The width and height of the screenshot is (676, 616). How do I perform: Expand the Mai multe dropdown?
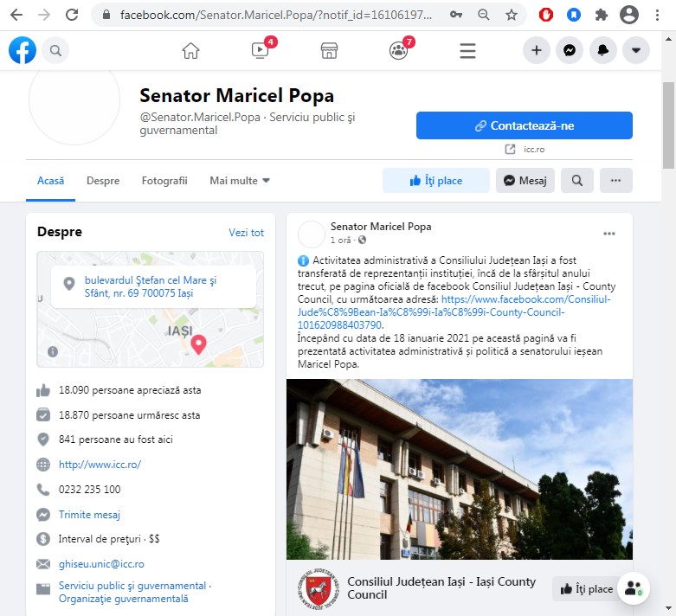pos(240,181)
